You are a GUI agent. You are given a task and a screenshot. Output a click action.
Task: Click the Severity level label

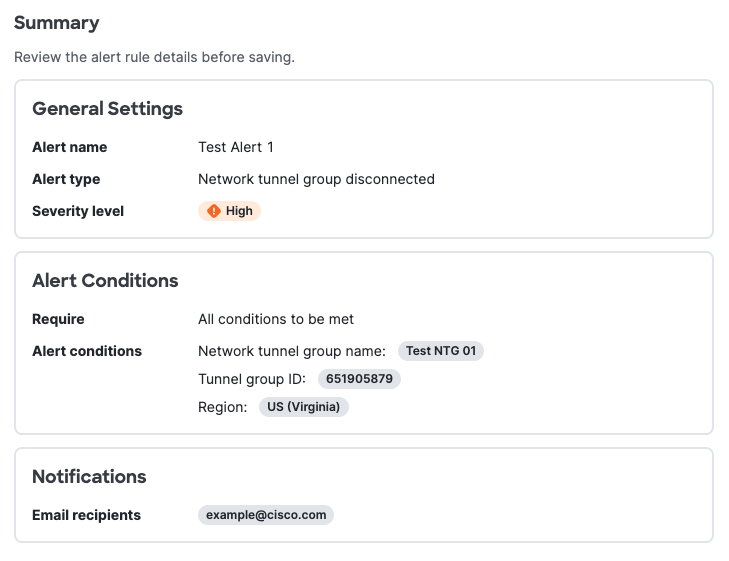click(78, 211)
